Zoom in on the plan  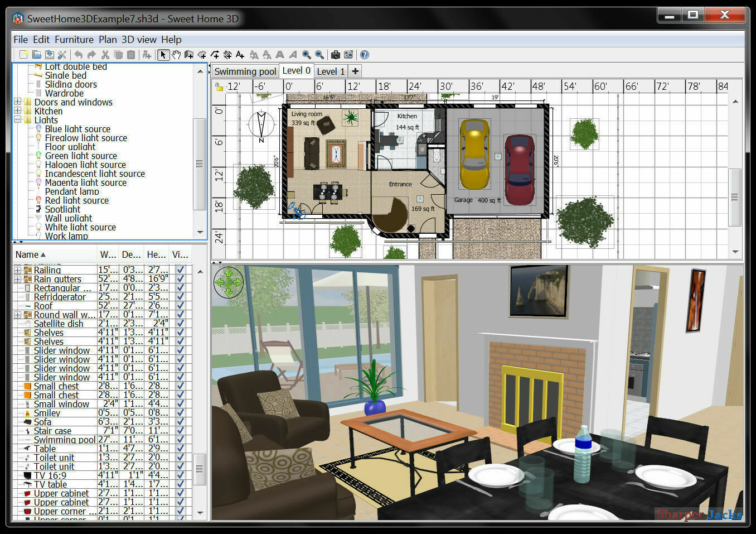coord(307,55)
